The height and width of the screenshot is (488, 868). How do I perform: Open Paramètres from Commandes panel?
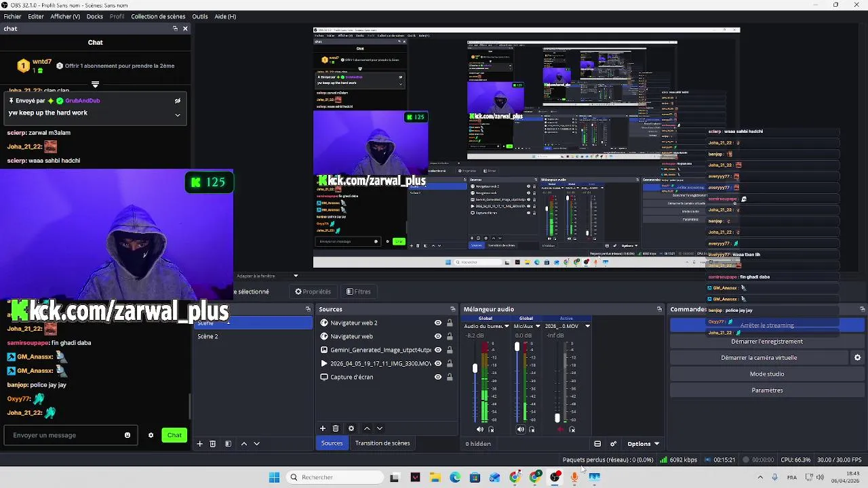tap(767, 390)
